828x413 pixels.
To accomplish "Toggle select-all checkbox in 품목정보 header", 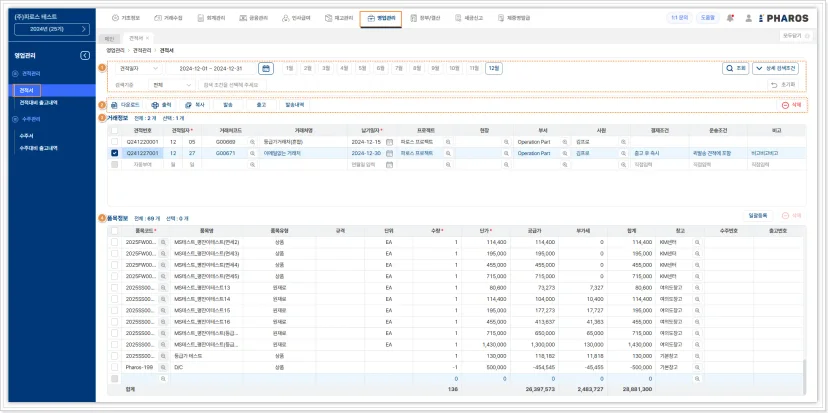I will [x=115, y=231].
